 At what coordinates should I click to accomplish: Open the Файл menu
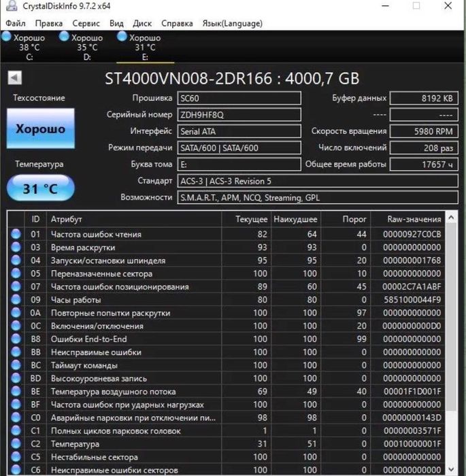[15, 23]
